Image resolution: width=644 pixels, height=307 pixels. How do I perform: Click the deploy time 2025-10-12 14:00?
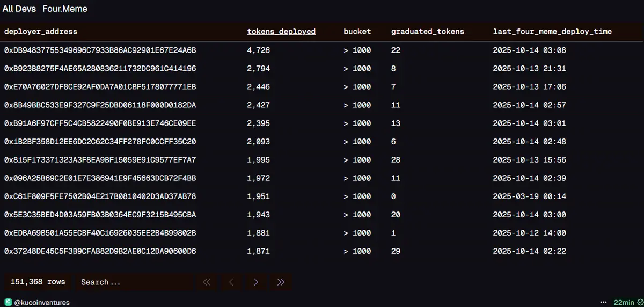(530, 233)
